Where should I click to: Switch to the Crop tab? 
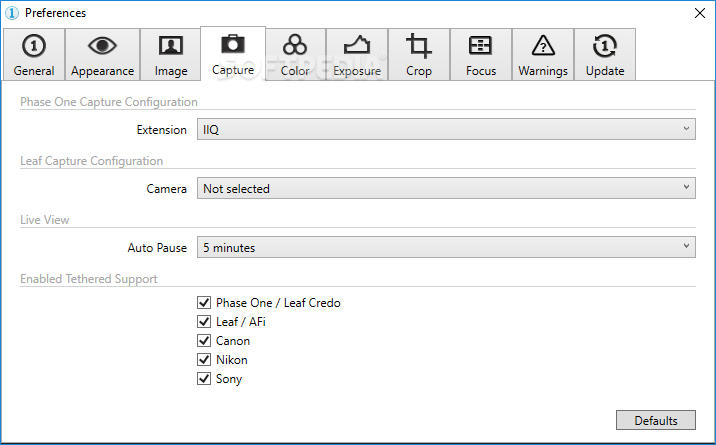pyautogui.click(x=419, y=54)
